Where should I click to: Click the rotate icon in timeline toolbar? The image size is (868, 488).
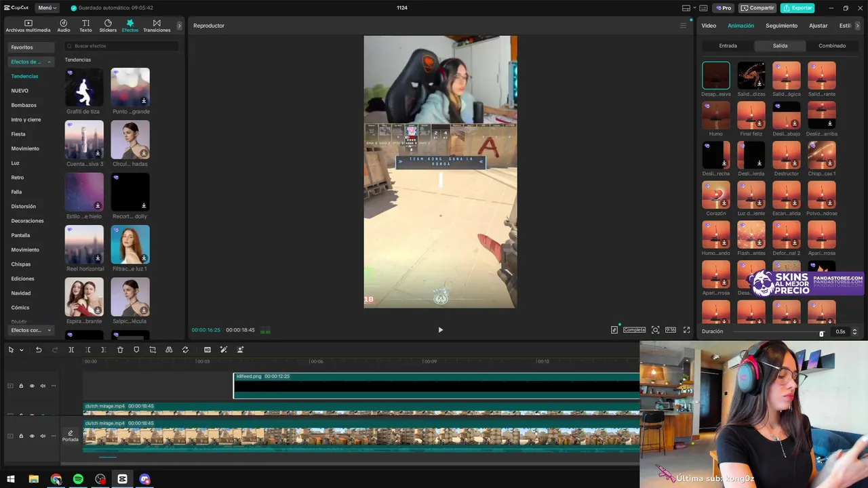tap(185, 350)
